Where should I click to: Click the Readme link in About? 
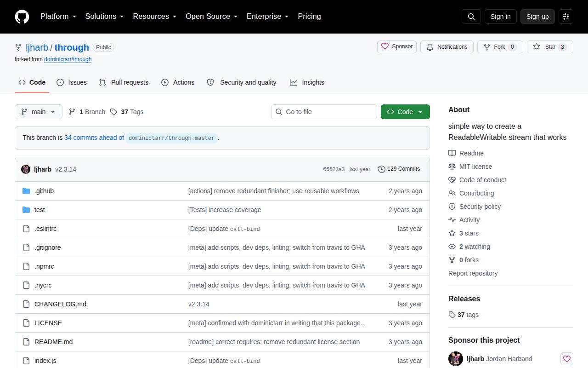466,153
